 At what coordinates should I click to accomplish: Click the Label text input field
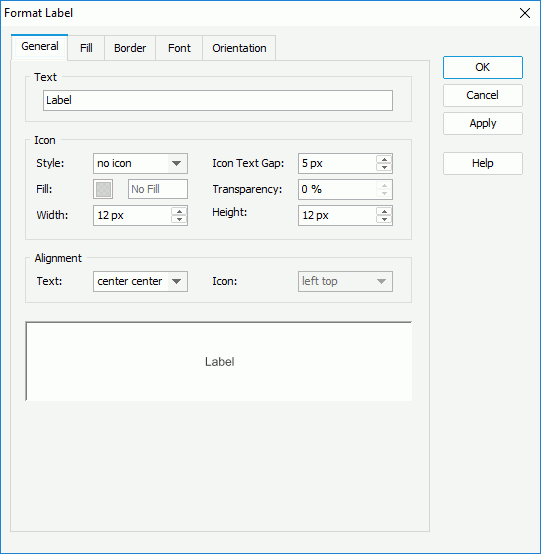(x=218, y=100)
